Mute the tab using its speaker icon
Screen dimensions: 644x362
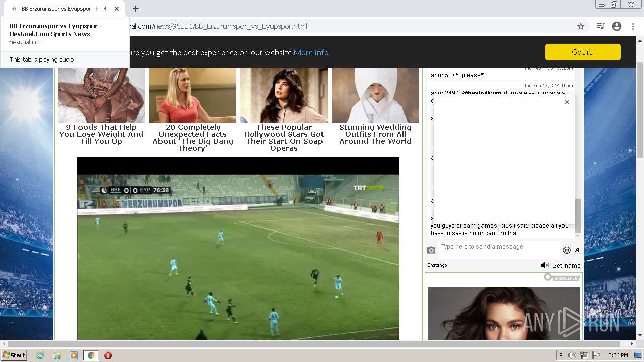pos(106,9)
